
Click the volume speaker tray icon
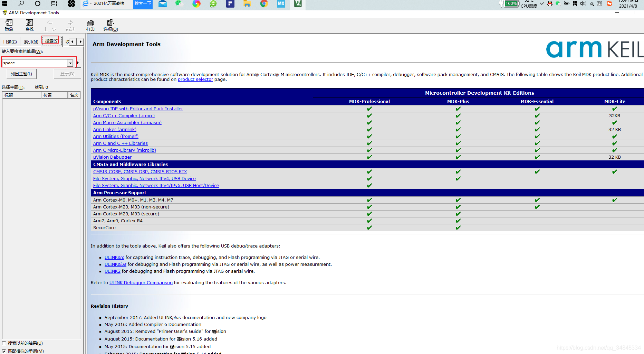click(x=583, y=3)
